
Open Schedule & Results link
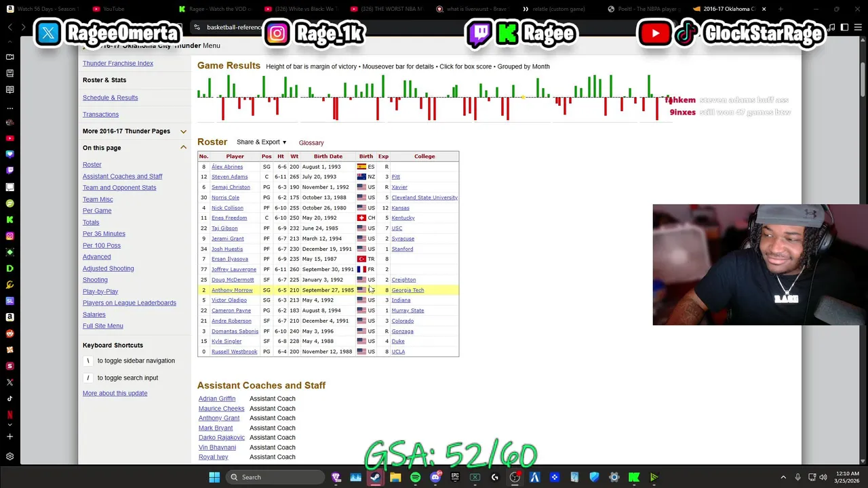110,98
